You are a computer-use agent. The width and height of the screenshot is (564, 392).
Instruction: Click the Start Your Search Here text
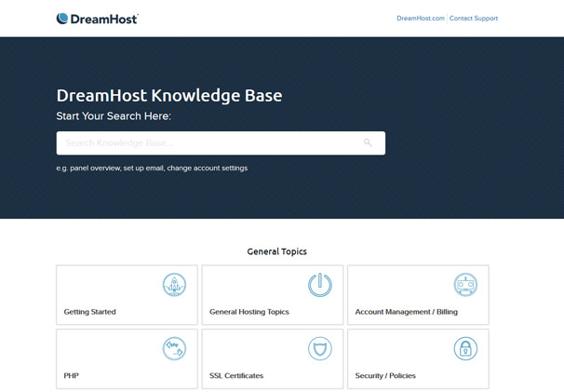(x=114, y=116)
